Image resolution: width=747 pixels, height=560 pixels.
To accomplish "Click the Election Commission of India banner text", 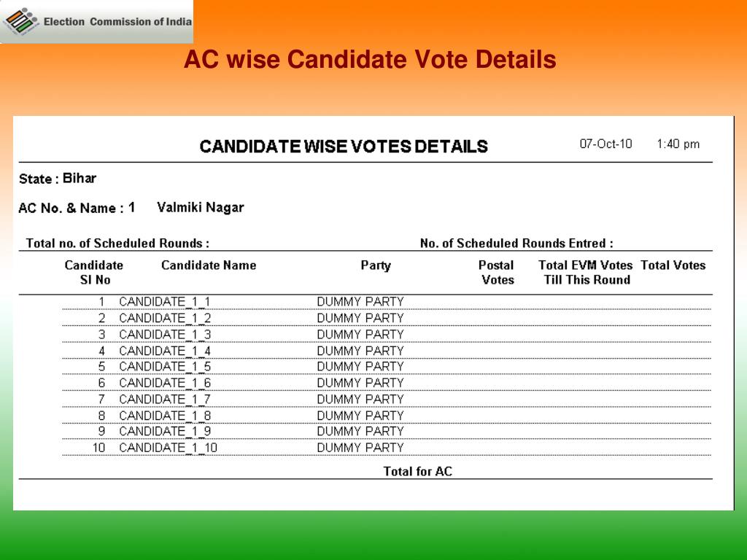I will (117, 22).
